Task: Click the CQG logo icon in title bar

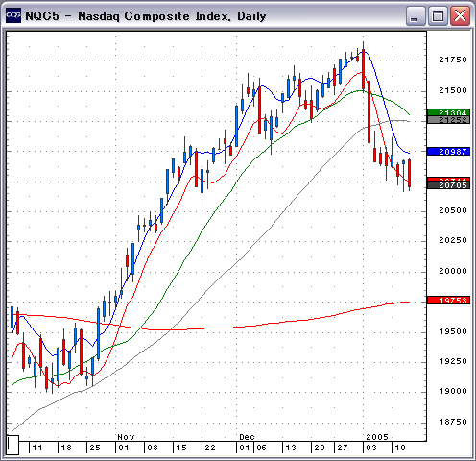Action: point(13,15)
